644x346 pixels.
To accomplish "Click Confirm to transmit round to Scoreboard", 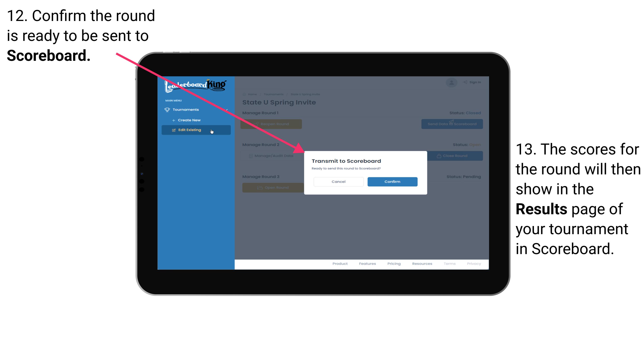I will click(392, 181).
